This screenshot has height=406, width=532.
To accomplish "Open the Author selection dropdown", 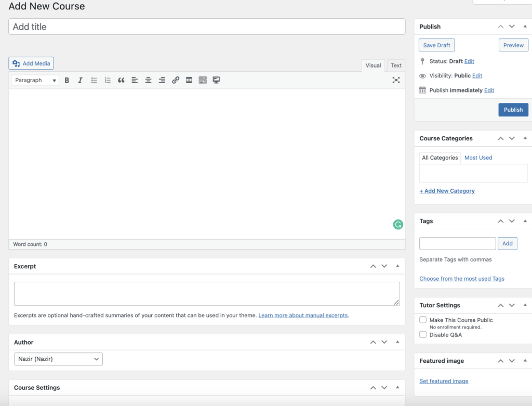I will tap(58, 359).
